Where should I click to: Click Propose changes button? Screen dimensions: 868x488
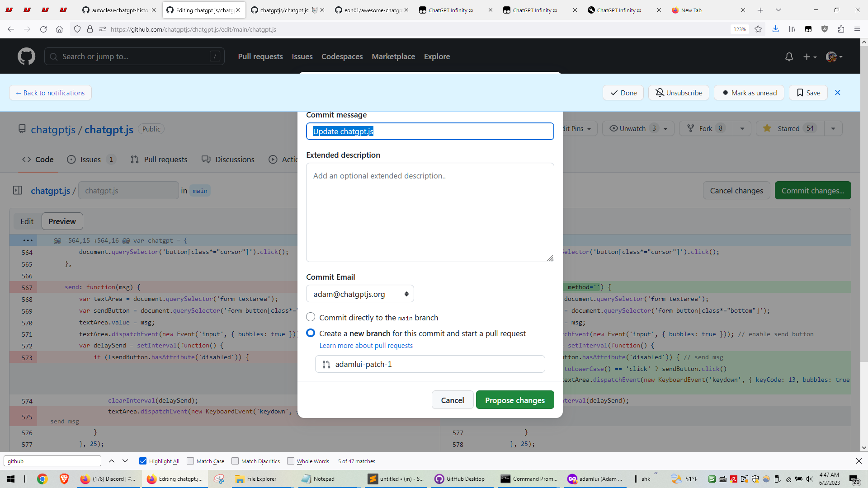tap(515, 400)
